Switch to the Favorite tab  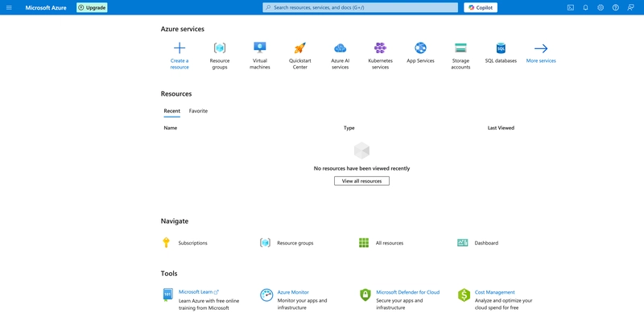click(x=198, y=111)
